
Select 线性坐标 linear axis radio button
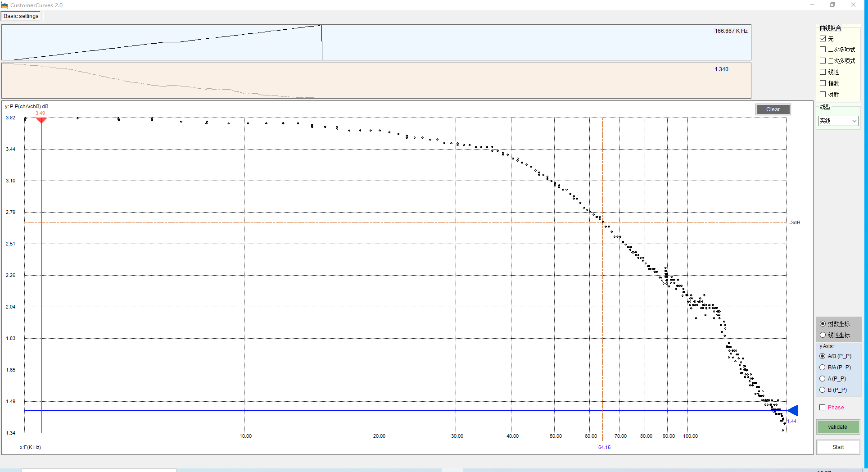click(x=823, y=335)
